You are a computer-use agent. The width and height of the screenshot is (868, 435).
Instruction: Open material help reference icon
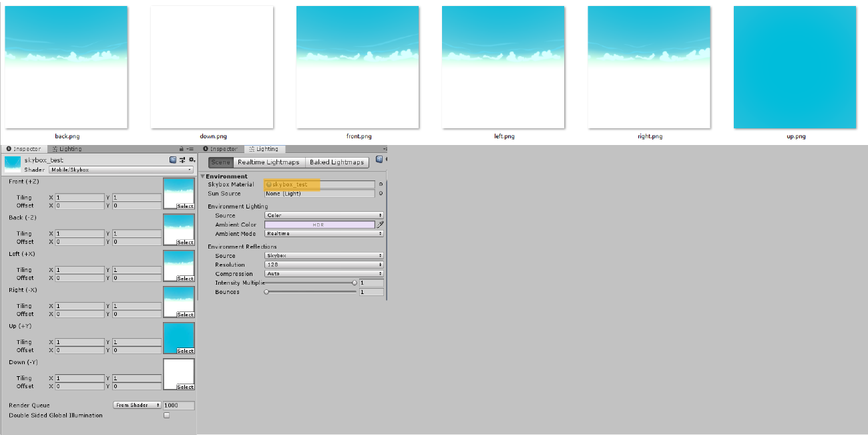[x=173, y=160]
